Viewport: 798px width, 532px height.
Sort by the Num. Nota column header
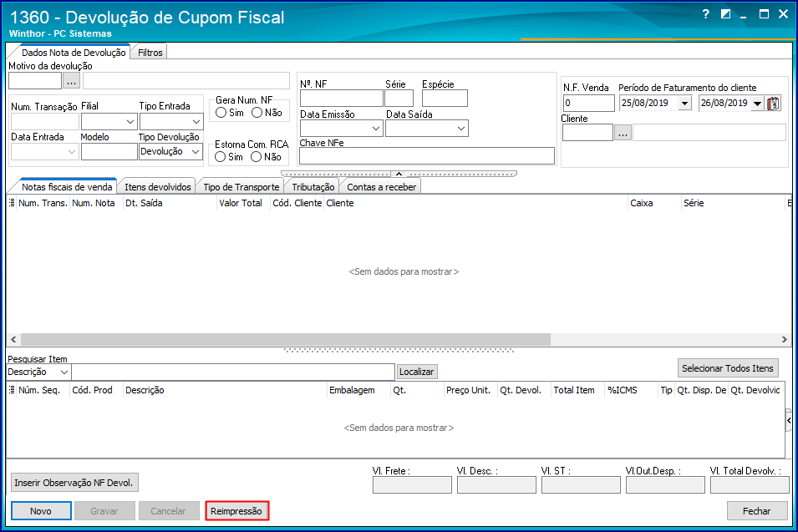pyautogui.click(x=96, y=203)
